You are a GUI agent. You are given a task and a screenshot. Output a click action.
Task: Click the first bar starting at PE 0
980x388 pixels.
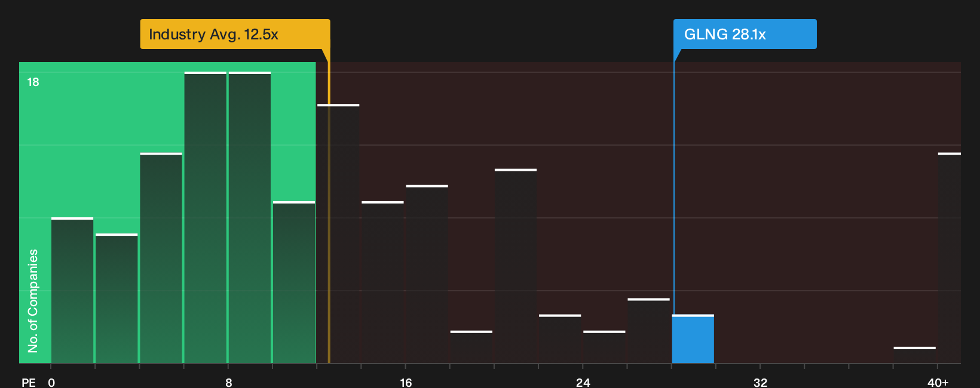(72, 291)
